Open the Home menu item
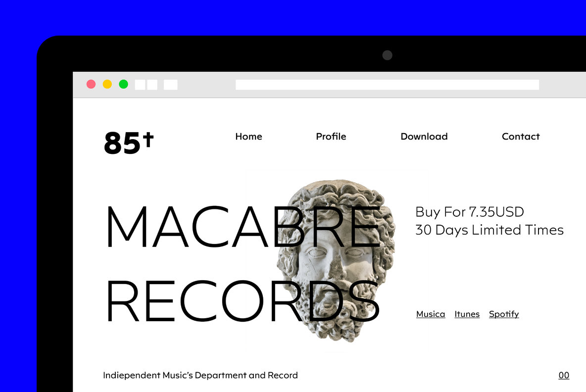This screenshot has width=586, height=392. click(248, 137)
